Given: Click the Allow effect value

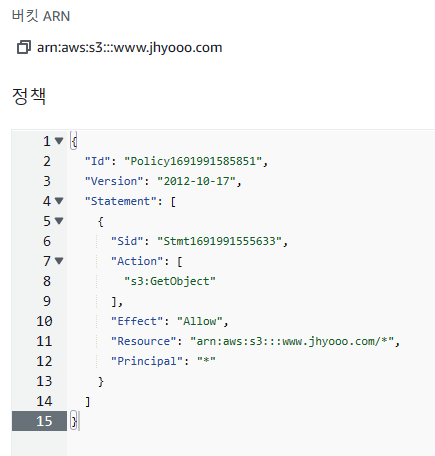Looking at the screenshot, I should [x=199, y=321].
